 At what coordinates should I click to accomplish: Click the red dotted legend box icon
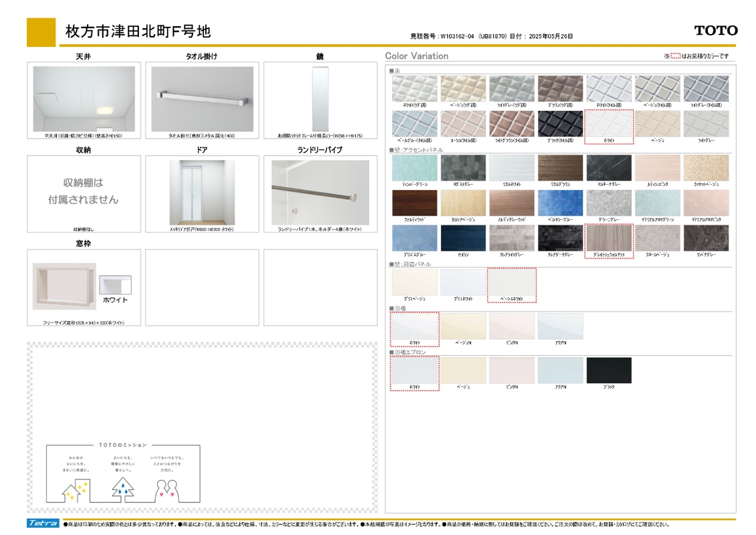675,56
